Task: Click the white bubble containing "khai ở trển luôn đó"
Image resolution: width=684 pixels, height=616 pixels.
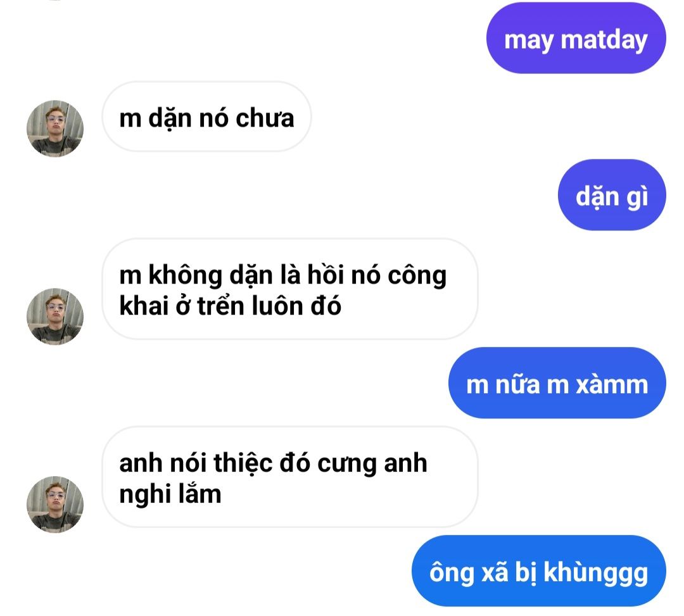Action: point(289,289)
